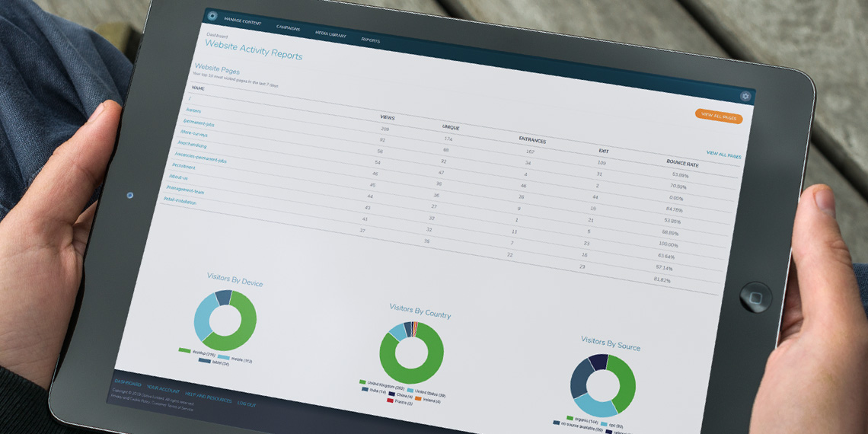Open the settings gear icon

click(745, 97)
